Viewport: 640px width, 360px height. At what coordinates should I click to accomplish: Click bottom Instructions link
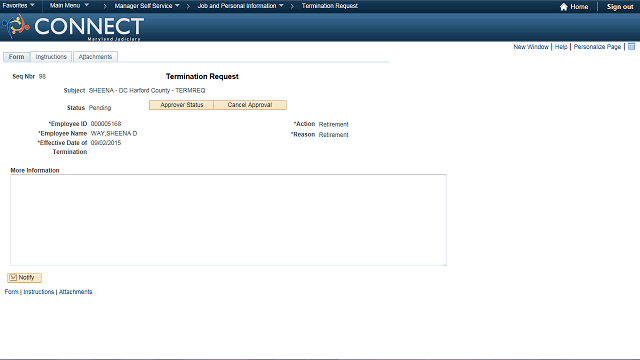click(38, 292)
